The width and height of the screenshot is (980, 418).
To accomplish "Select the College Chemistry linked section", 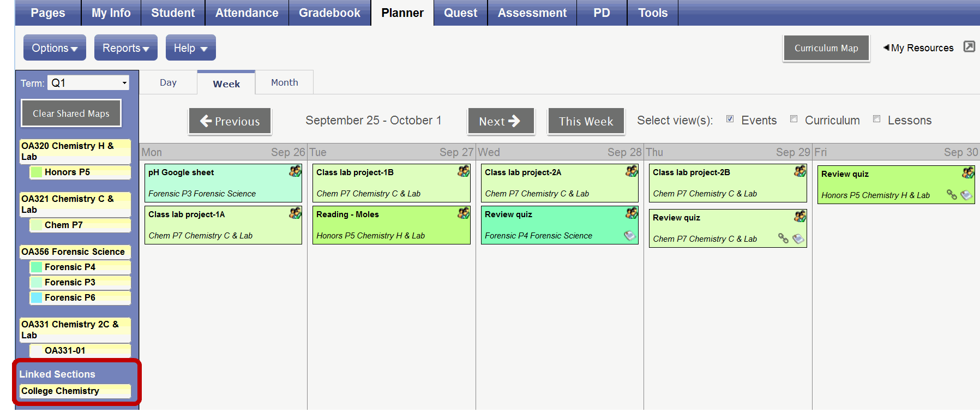I will [75, 391].
